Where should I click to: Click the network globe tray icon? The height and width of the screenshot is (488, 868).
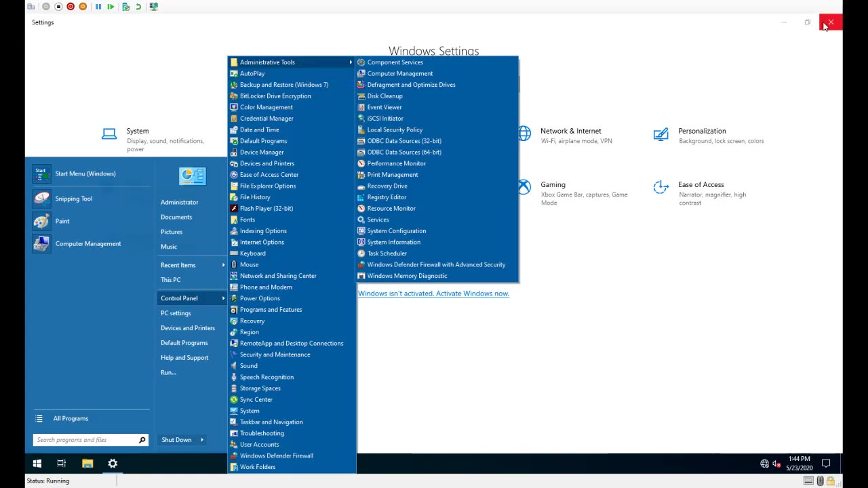[x=765, y=464]
